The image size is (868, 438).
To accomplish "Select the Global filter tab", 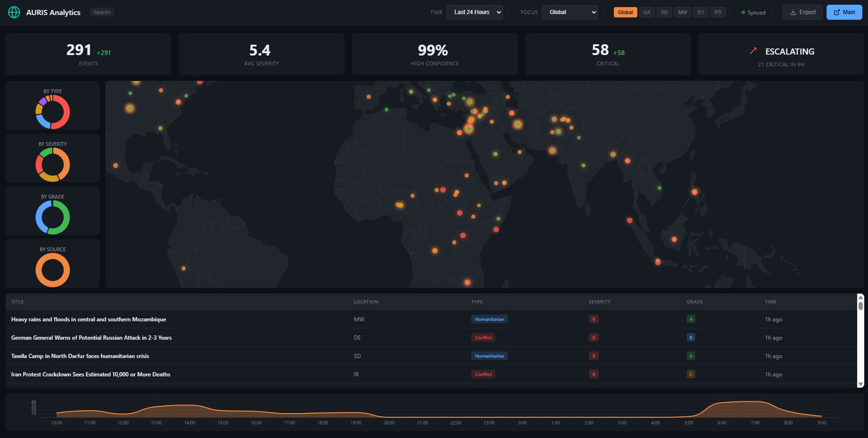I will [625, 12].
